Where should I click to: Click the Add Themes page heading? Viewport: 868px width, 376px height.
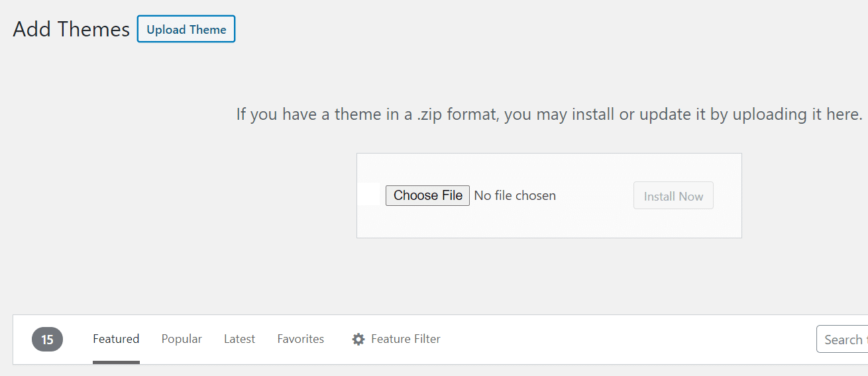click(72, 29)
